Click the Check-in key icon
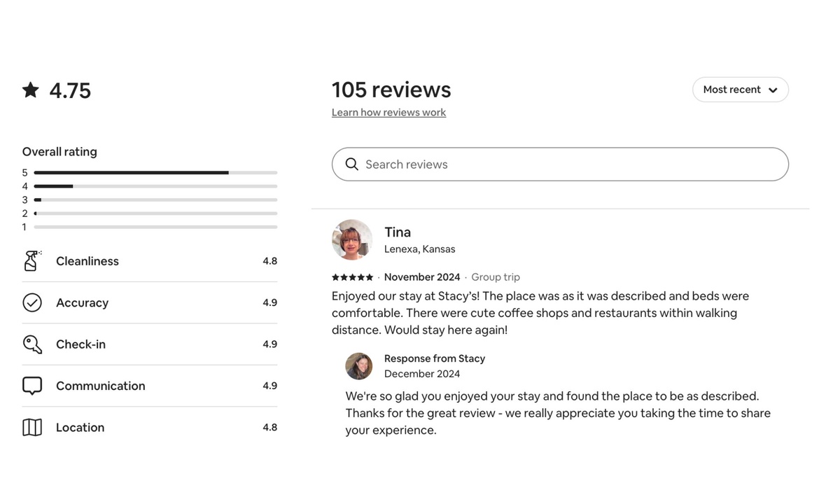Viewport: 840px width, 504px height. [x=32, y=344]
